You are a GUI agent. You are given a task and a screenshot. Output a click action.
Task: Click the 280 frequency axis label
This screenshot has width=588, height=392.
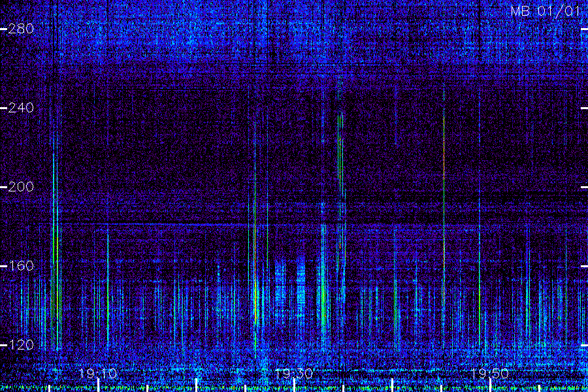click(21, 29)
